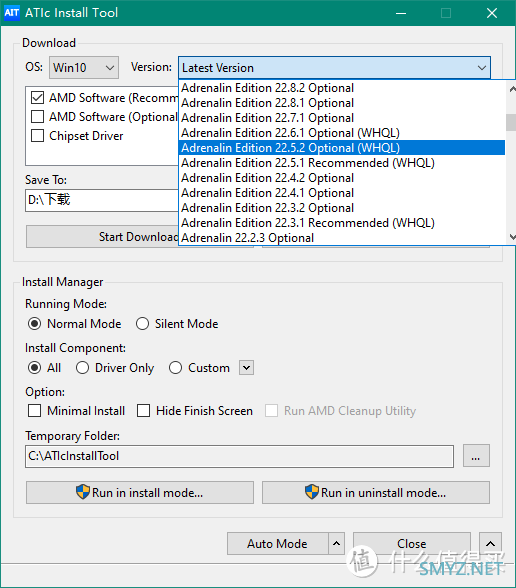Collapse the Latest Version combo box
The width and height of the screenshot is (516, 588).
pos(334,68)
